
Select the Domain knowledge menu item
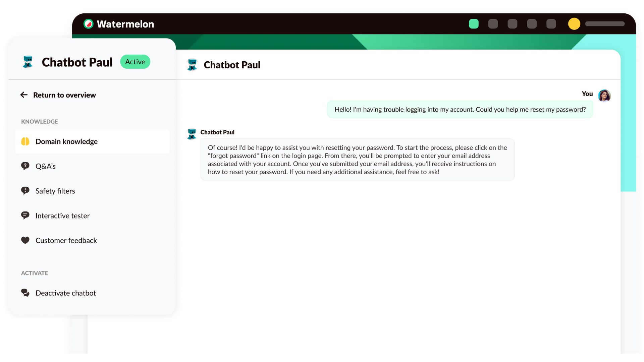(x=66, y=141)
